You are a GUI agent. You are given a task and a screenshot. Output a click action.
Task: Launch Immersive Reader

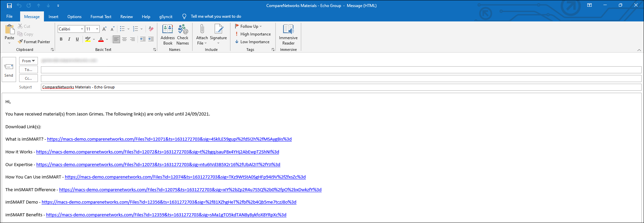[x=288, y=34]
